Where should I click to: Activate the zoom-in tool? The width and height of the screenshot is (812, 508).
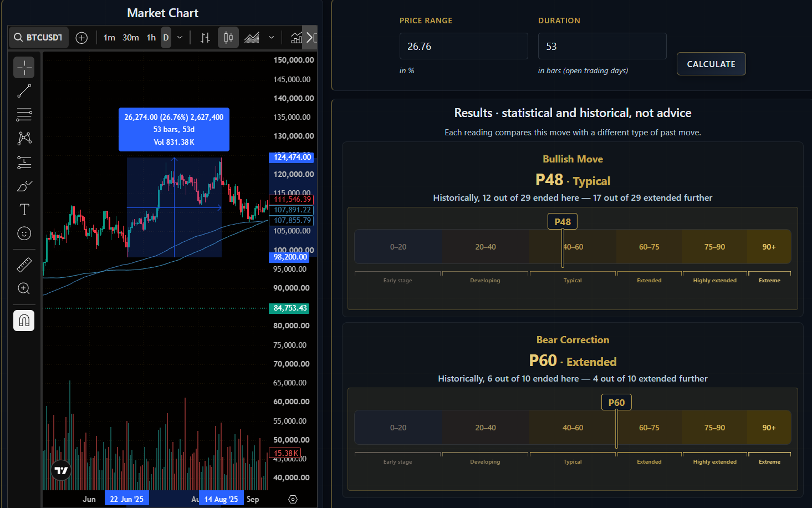pyautogui.click(x=24, y=288)
